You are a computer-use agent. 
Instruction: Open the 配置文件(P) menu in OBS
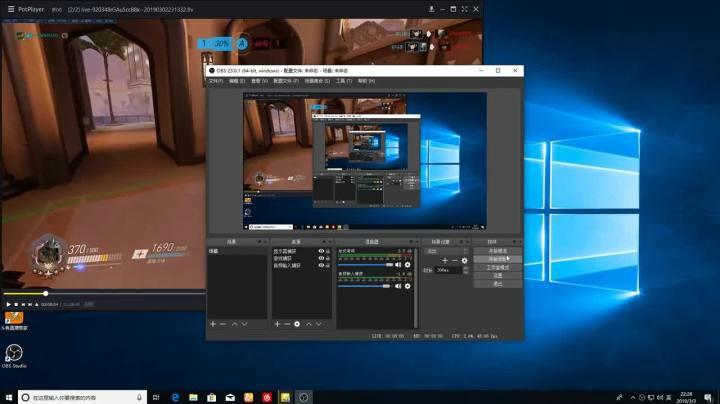click(286, 81)
